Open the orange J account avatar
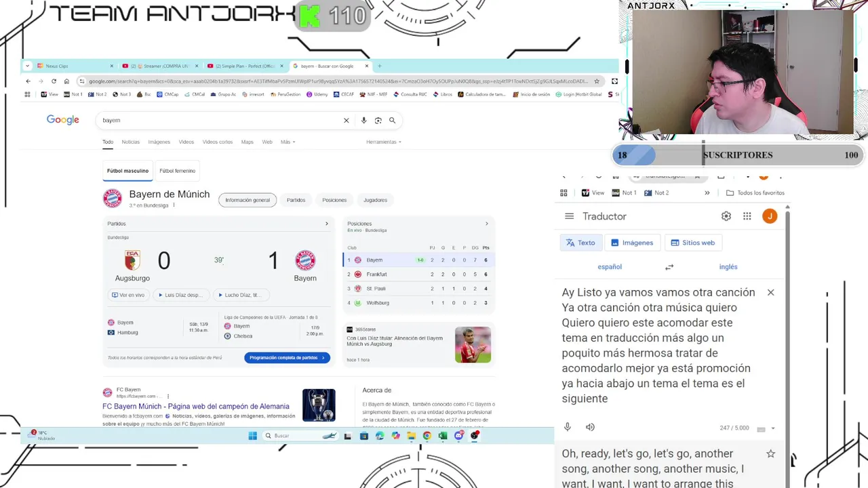This screenshot has height=488, width=868. pos(770,216)
